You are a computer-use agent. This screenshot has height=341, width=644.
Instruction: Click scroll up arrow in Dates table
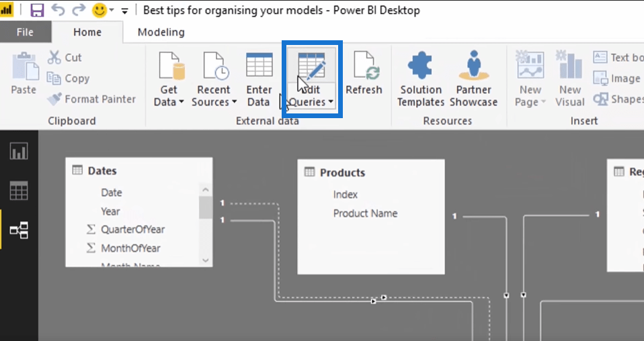pyautogui.click(x=206, y=189)
